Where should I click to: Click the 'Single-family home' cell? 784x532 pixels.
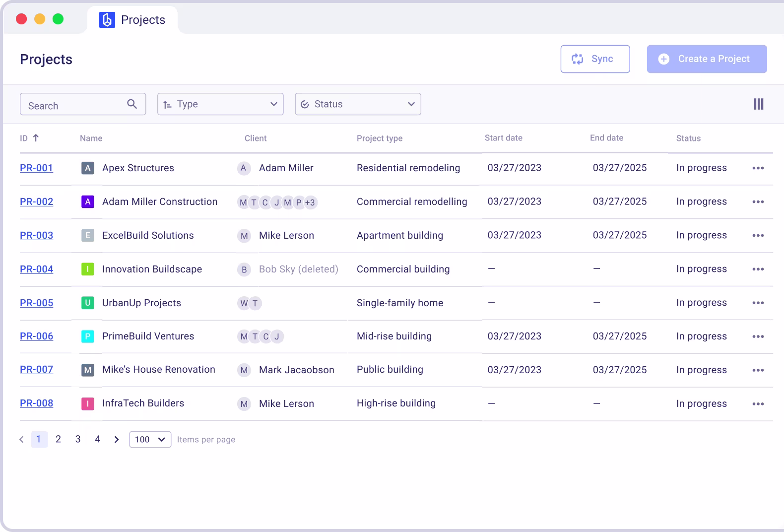[400, 303]
